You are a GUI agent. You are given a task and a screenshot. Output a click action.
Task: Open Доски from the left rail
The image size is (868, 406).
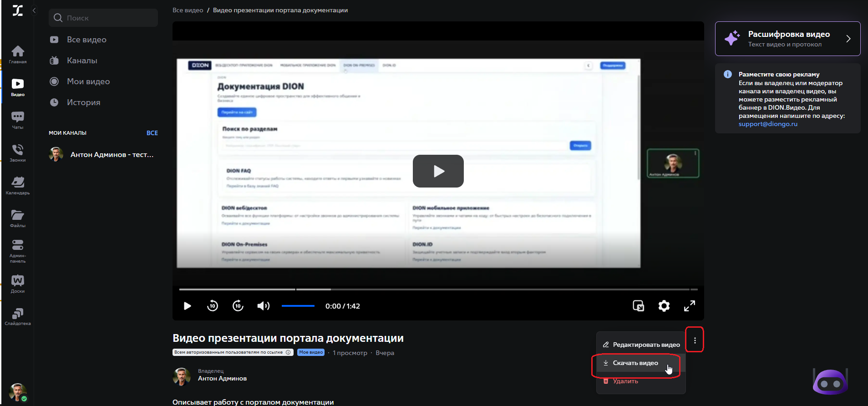click(18, 284)
